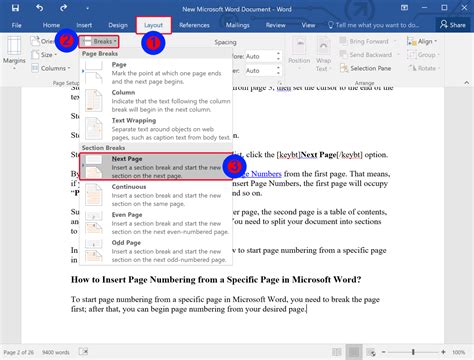This screenshot has height=360, width=474.
Task: Collapse the ribbon with the chevron
Action: point(467,82)
